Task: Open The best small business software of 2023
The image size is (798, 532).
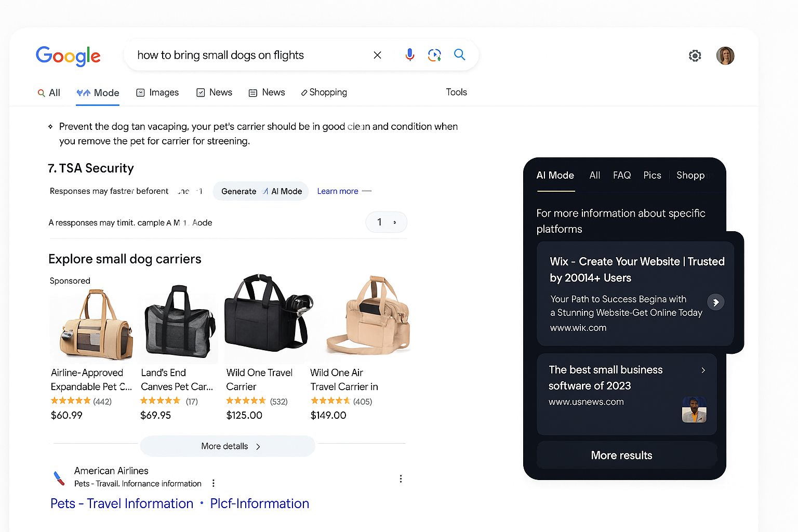Action: coord(606,378)
